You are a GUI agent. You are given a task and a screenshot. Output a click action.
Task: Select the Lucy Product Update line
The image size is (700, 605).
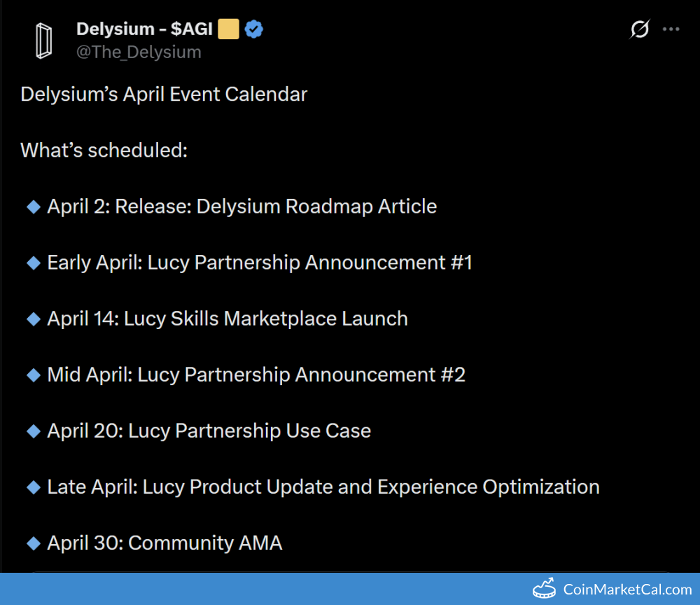click(323, 487)
